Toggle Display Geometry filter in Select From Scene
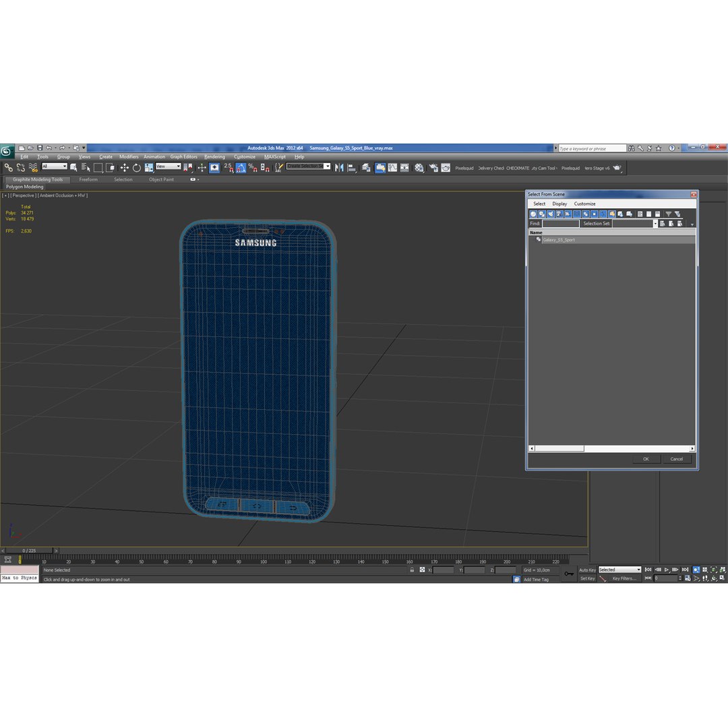 coord(533,214)
